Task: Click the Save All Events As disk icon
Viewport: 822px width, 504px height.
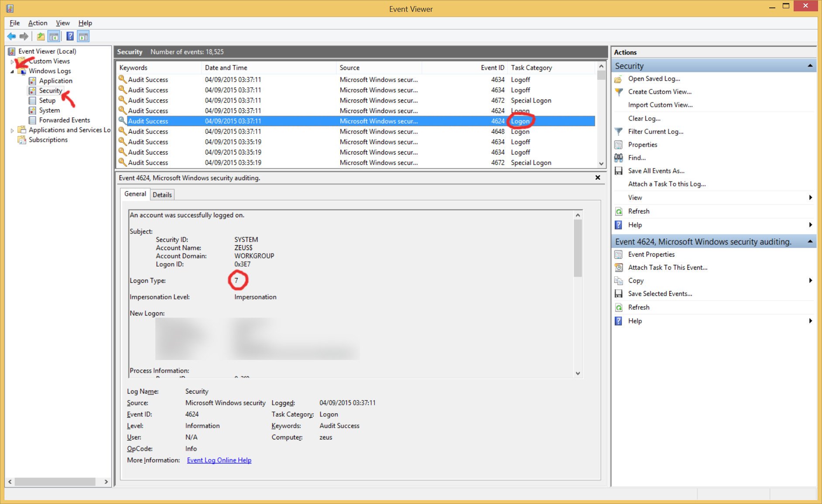Action: [619, 171]
